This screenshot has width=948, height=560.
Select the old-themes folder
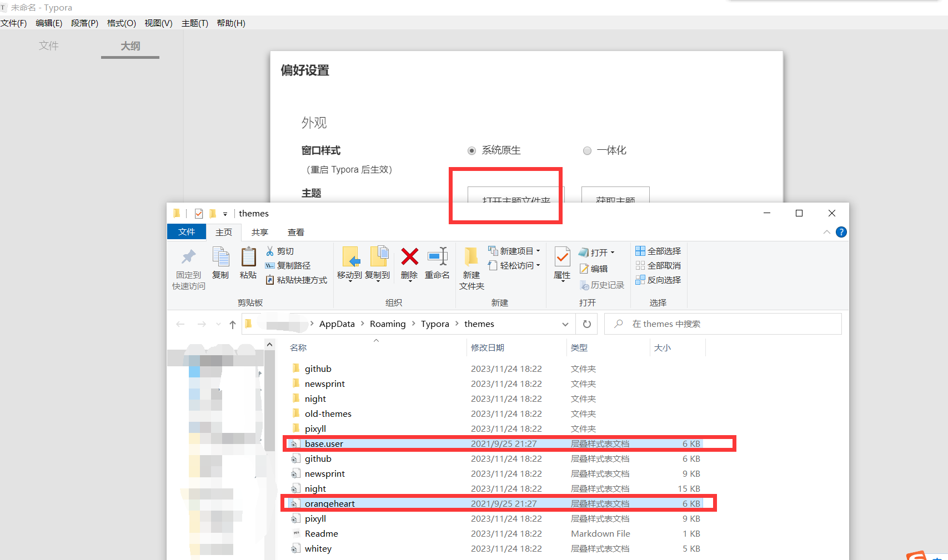coord(496,414)
